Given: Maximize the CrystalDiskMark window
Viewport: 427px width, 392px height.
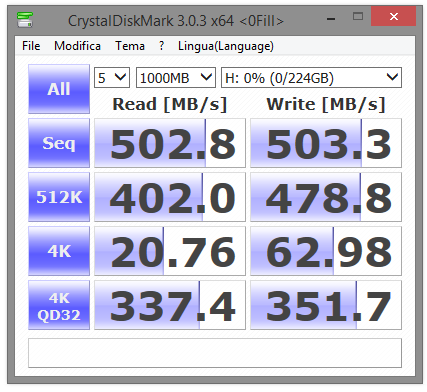Looking at the screenshot, I should pos(358,16).
